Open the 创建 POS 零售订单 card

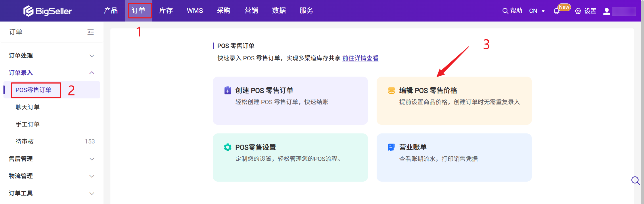click(x=290, y=100)
